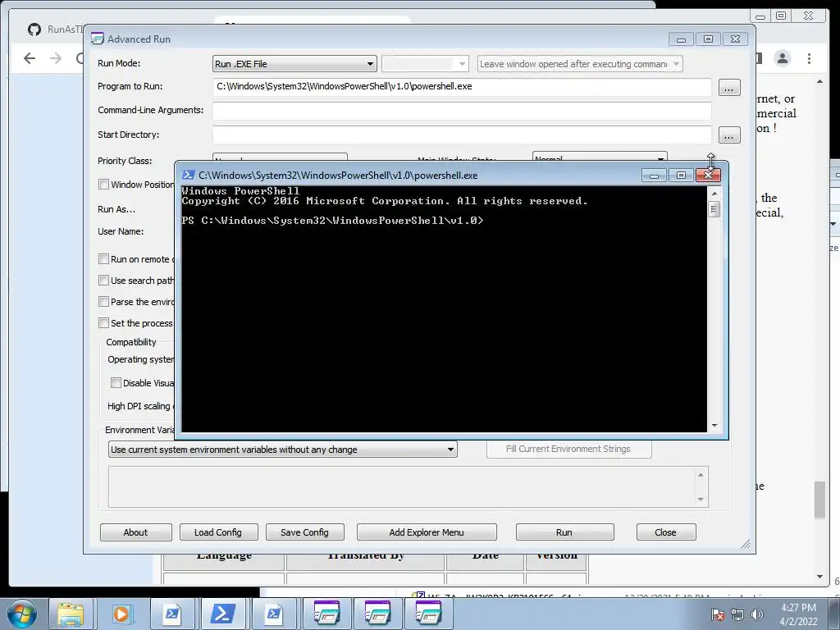Expand the environment variables mode dropdown
Screen dimensions: 840x630
point(283,449)
